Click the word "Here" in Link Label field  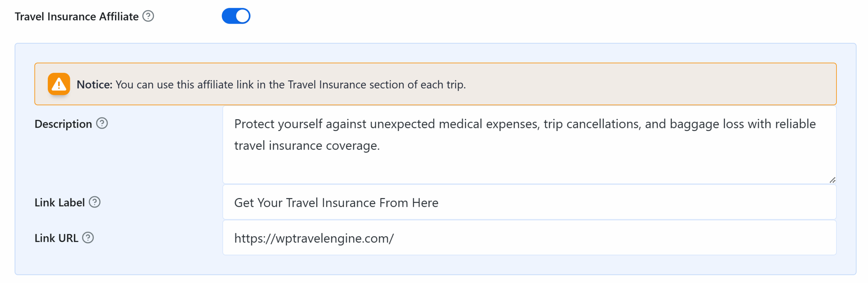425,202
